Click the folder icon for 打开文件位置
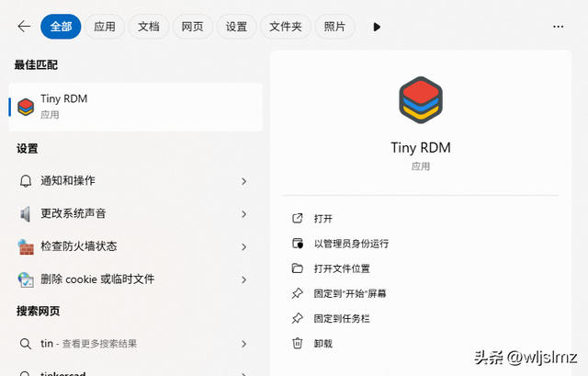The image size is (588, 376). (298, 268)
